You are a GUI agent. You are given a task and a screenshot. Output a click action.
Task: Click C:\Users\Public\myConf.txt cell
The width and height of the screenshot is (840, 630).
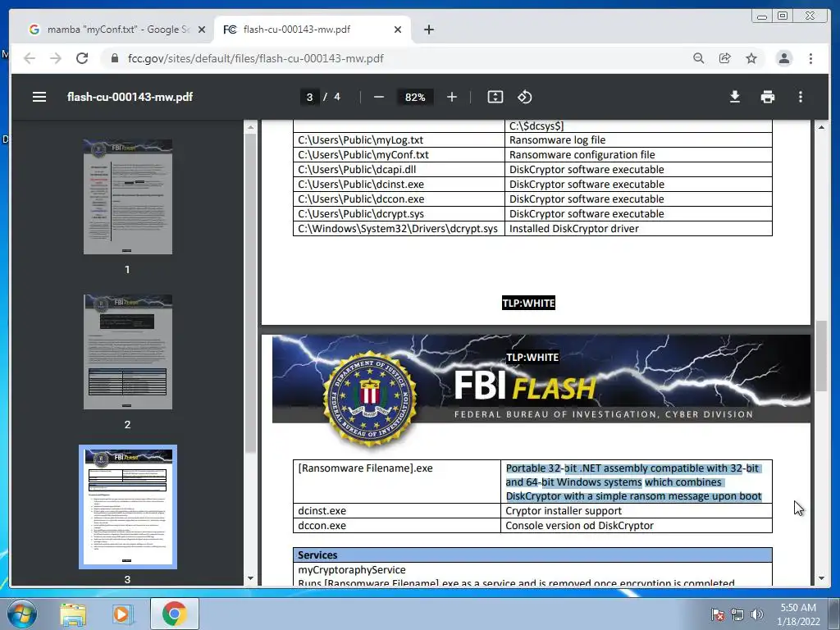click(x=399, y=155)
